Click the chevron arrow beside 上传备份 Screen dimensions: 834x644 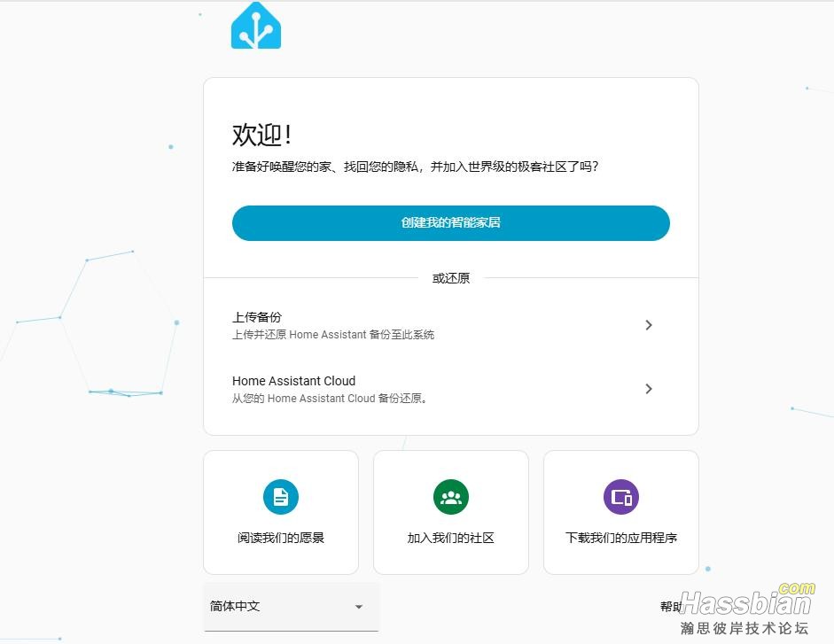click(x=649, y=325)
